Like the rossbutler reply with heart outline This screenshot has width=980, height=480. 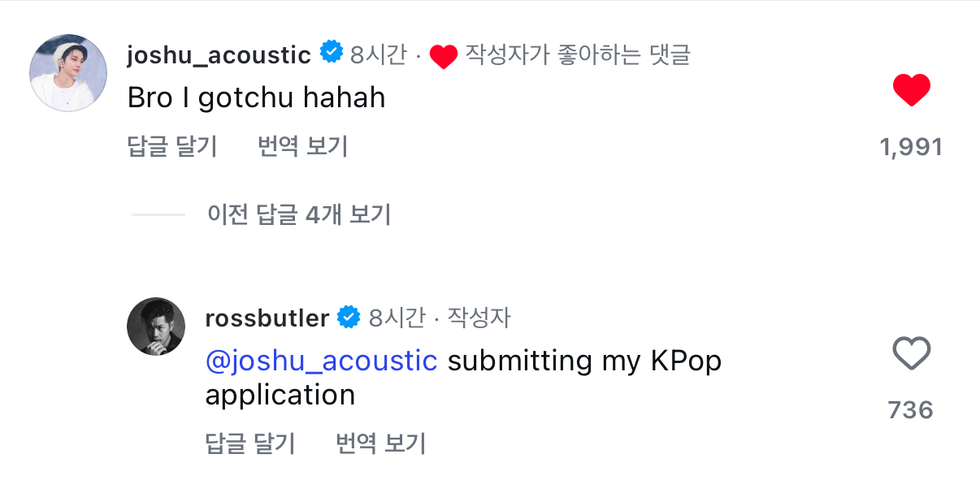[x=911, y=354]
